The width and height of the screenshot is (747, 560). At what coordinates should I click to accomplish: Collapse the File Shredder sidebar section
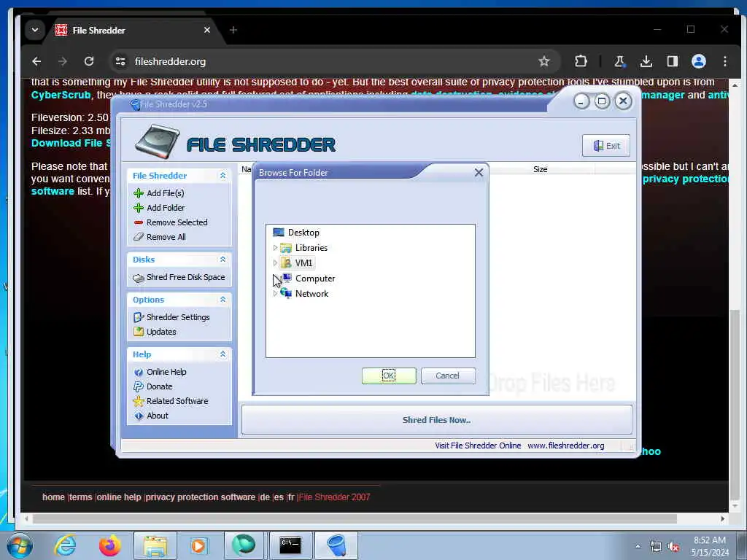[x=222, y=176]
